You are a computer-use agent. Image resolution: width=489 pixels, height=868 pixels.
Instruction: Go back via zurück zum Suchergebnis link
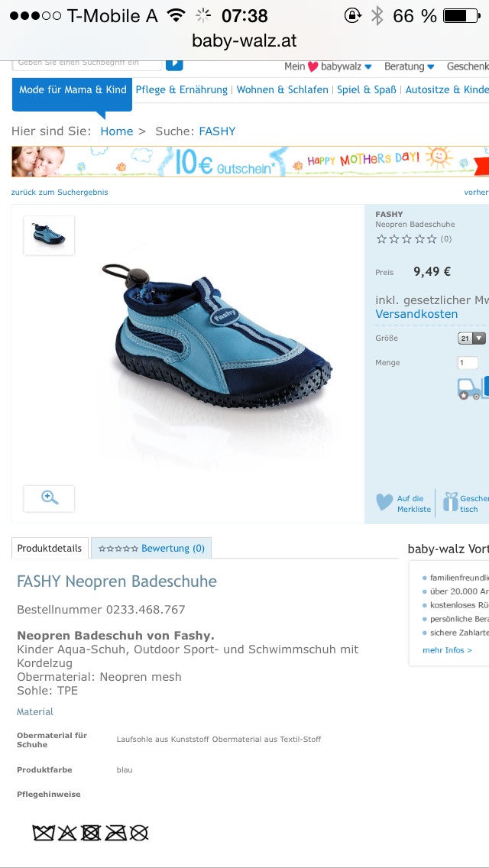click(x=60, y=192)
